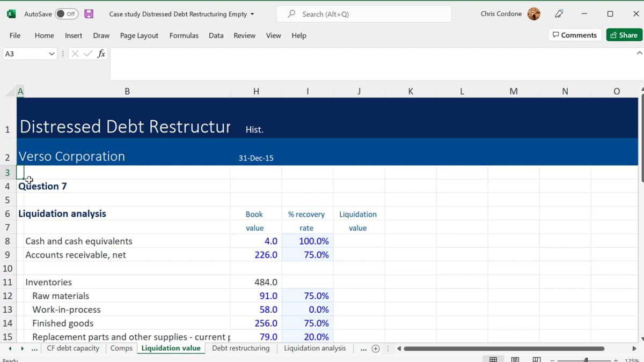The width and height of the screenshot is (644, 362).
Task: Select the Liquidation value sheet tab
Action: (x=171, y=348)
